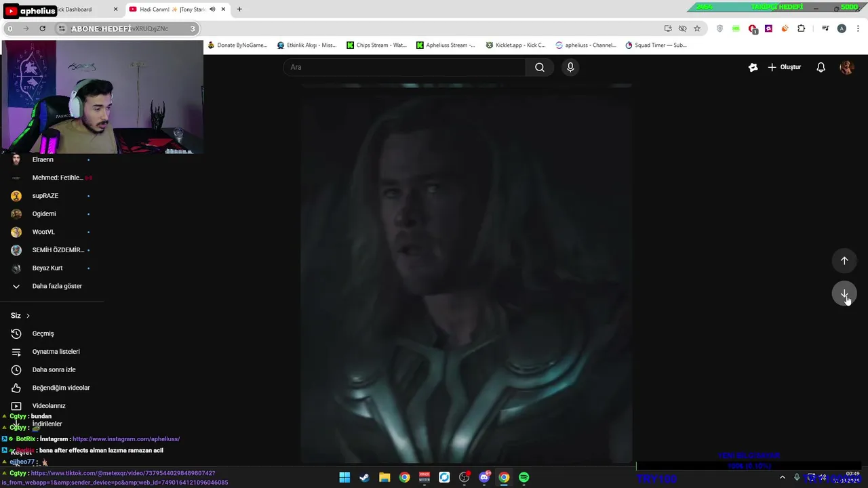Open the Windows Start menu
The height and width of the screenshot is (488, 868).
click(344, 477)
